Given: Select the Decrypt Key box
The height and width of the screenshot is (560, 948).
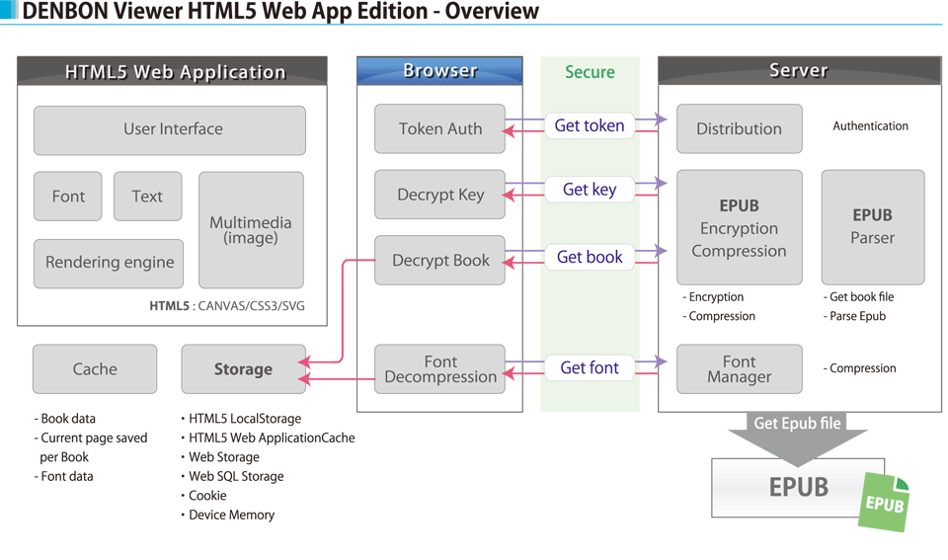Looking at the screenshot, I should click(440, 195).
